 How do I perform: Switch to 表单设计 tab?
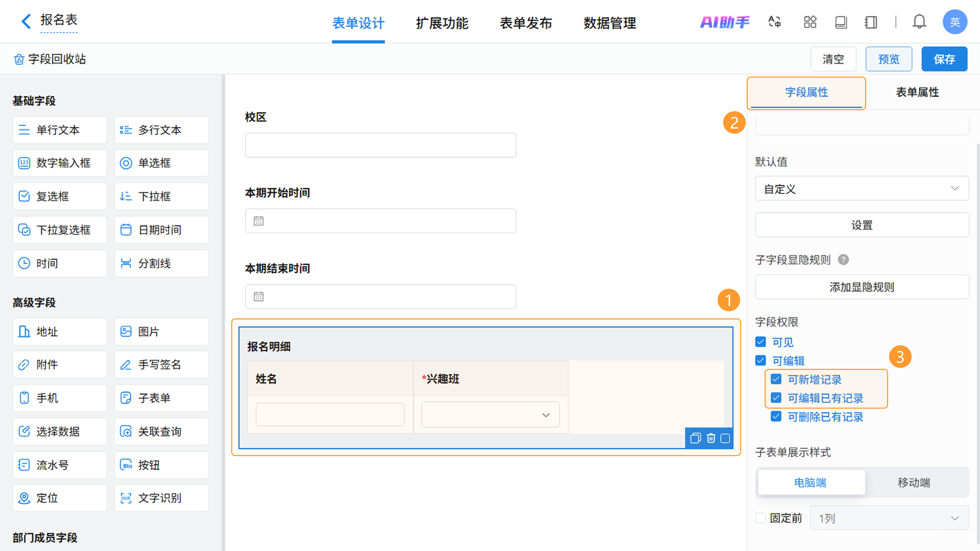coord(358,23)
